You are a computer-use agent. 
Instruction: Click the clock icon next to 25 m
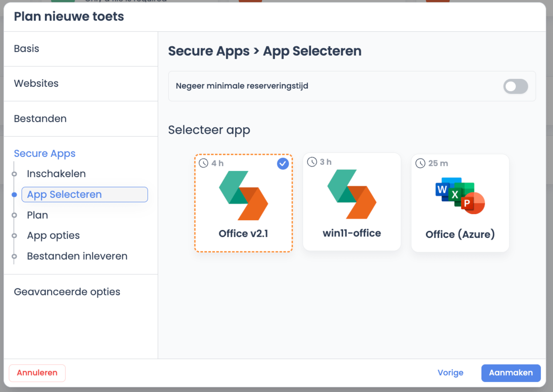tap(420, 164)
